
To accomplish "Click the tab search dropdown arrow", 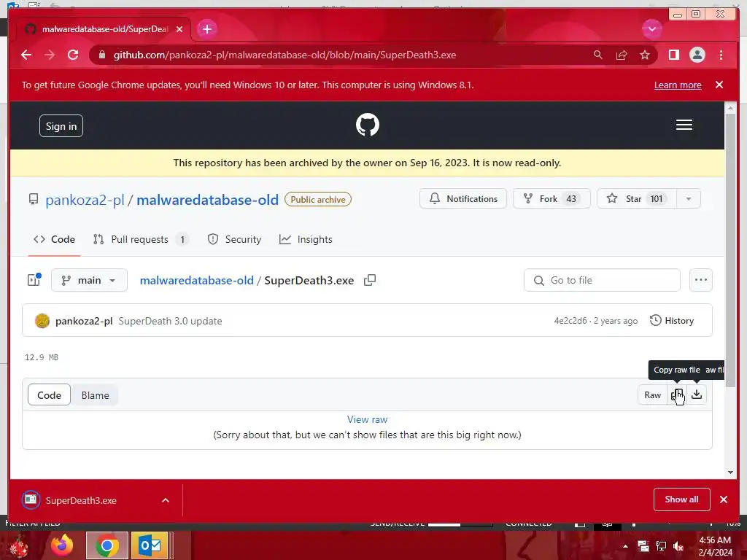I will (651, 29).
